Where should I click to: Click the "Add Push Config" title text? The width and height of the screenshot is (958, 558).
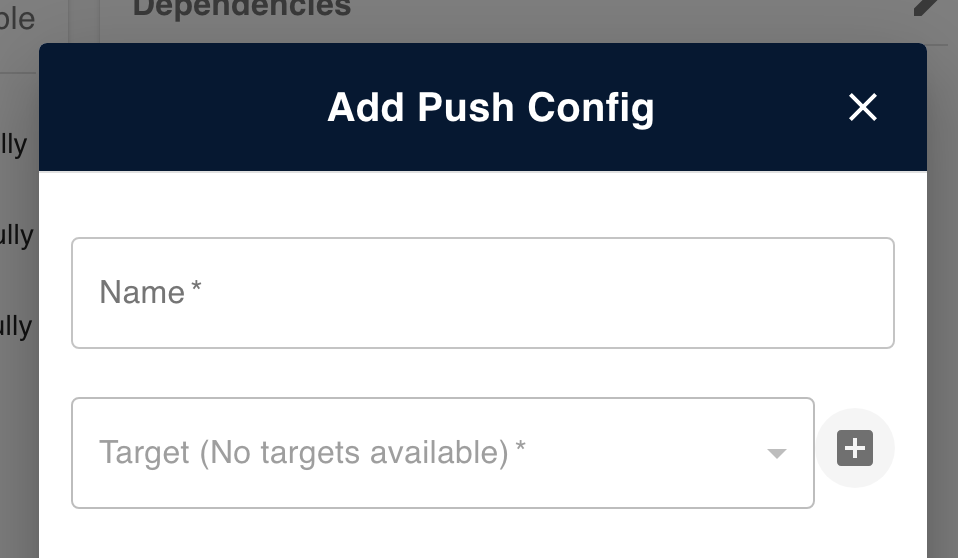(x=490, y=107)
